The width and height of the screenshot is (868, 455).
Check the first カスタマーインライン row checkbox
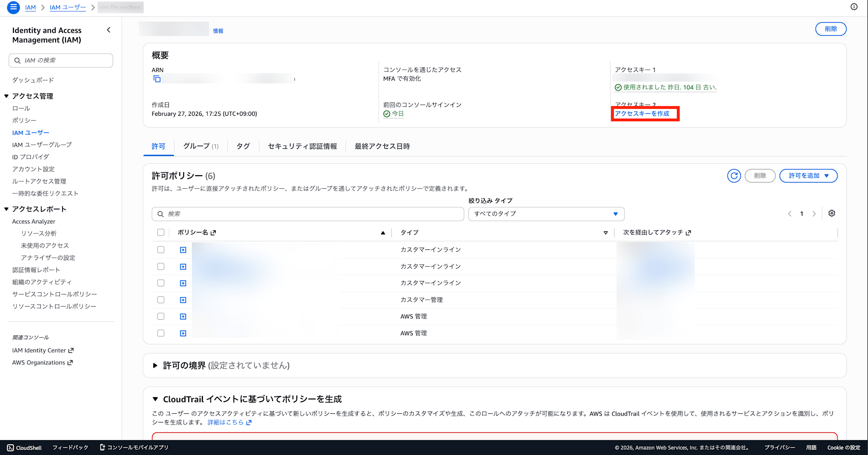(161, 250)
